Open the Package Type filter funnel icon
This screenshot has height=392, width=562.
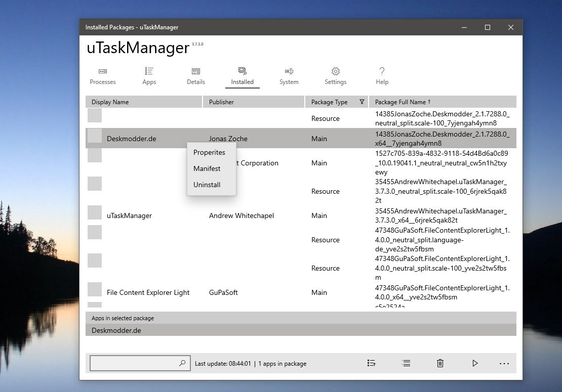tap(362, 102)
